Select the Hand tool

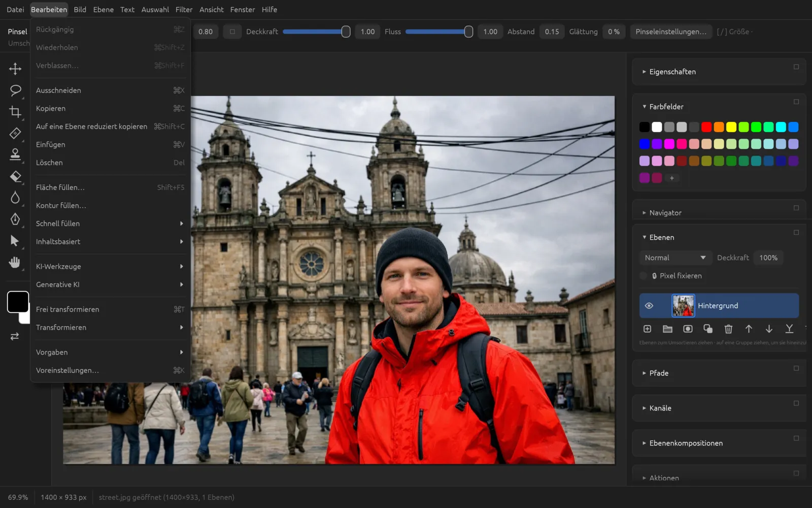[15, 262]
